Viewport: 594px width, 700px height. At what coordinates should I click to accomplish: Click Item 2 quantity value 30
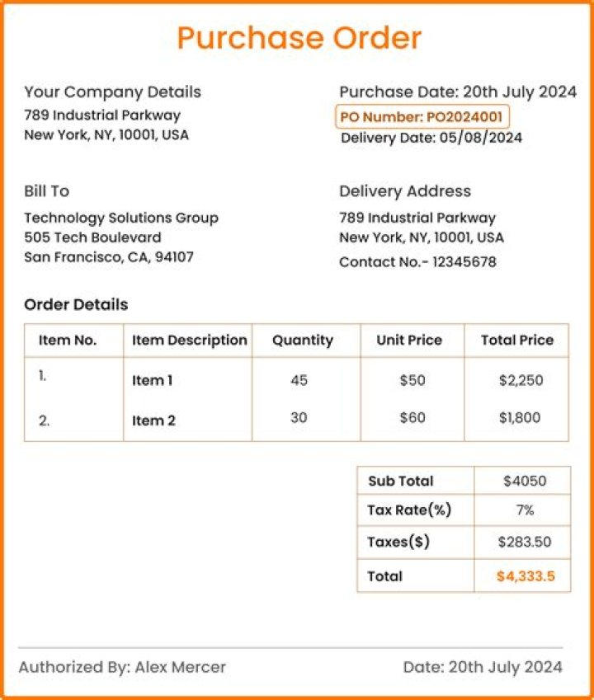299,418
